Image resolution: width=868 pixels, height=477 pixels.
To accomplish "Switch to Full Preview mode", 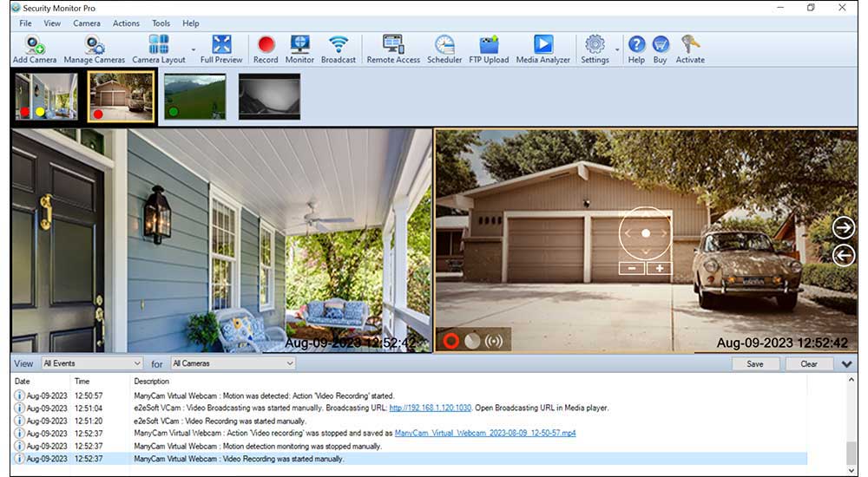I will 221,49.
